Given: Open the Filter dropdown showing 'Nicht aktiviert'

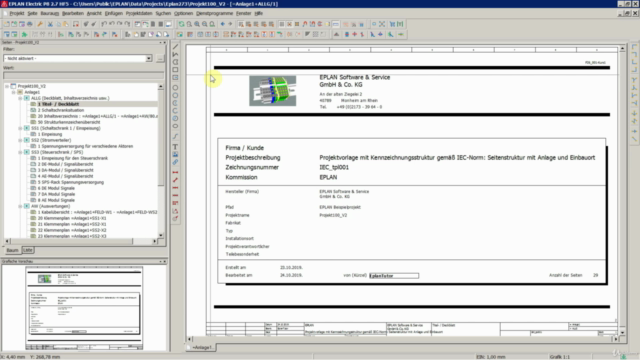Looking at the screenshot, I should click(149, 58).
